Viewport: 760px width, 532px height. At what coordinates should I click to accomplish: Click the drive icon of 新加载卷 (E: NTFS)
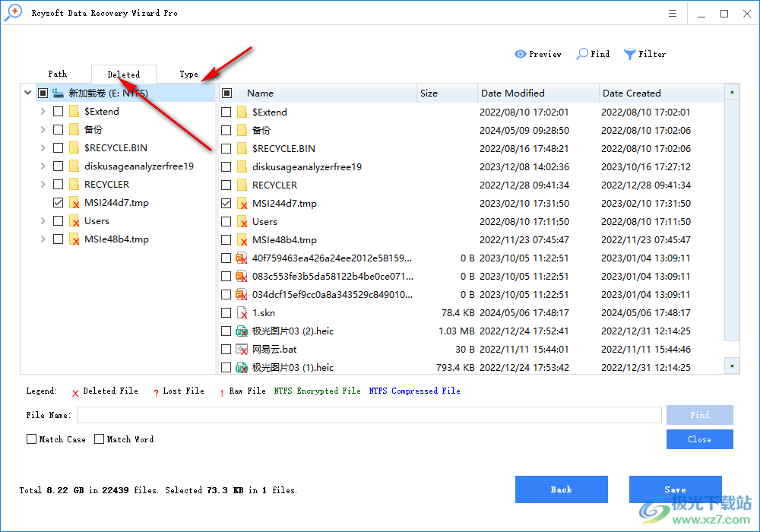(x=59, y=92)
